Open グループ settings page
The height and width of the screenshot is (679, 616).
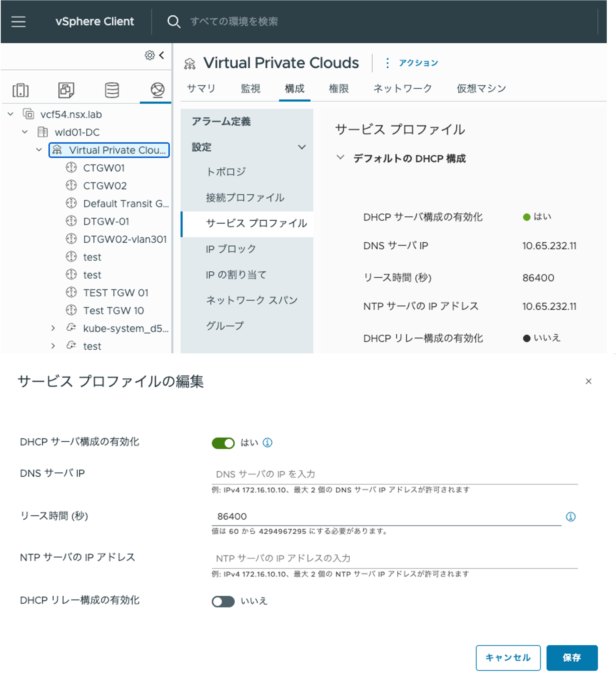click(225, 326)
